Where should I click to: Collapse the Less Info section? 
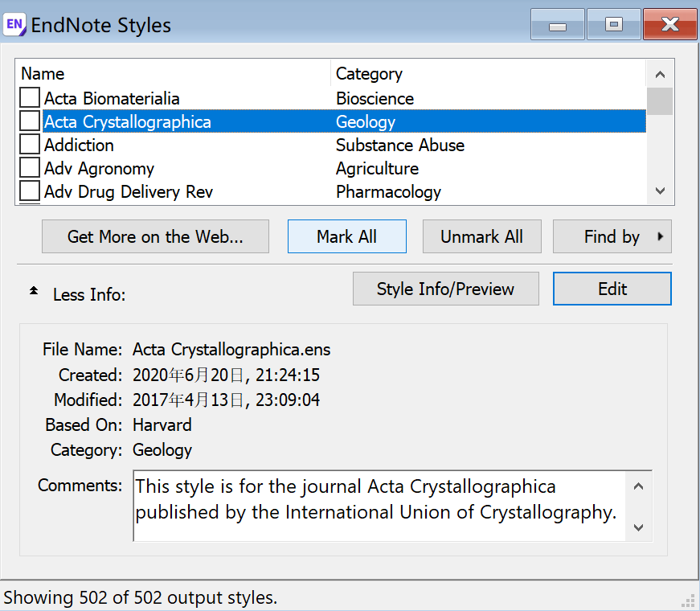point(34,291)
